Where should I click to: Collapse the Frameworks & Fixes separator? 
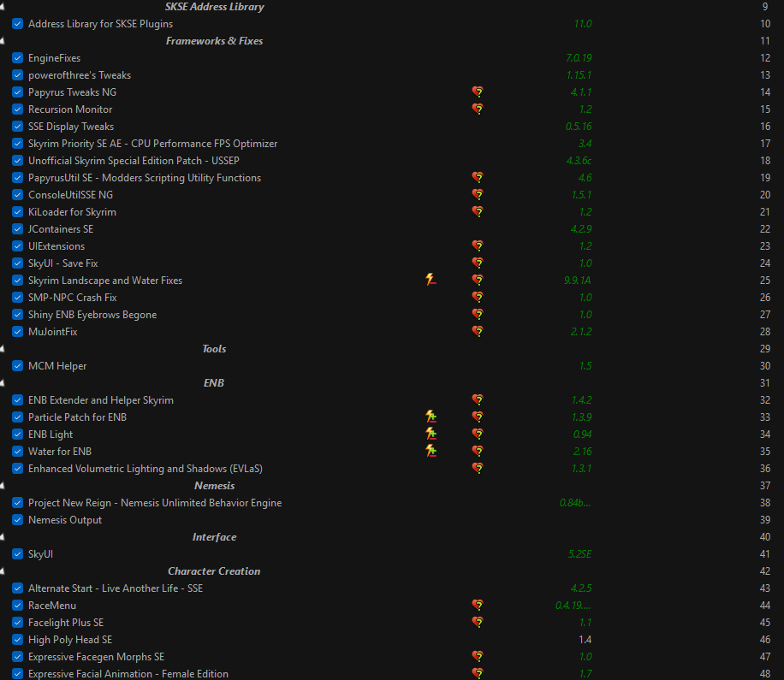(2, 41)
